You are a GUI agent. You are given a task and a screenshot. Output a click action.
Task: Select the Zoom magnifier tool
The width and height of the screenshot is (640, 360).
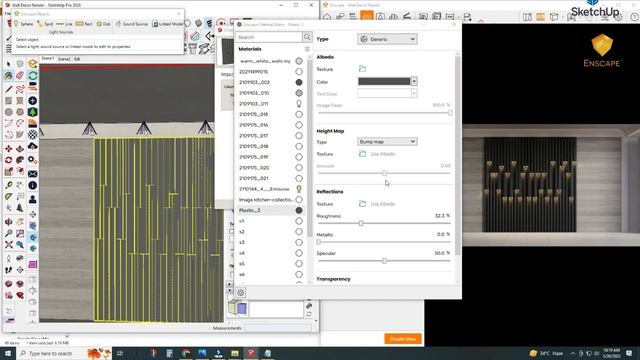9,233
